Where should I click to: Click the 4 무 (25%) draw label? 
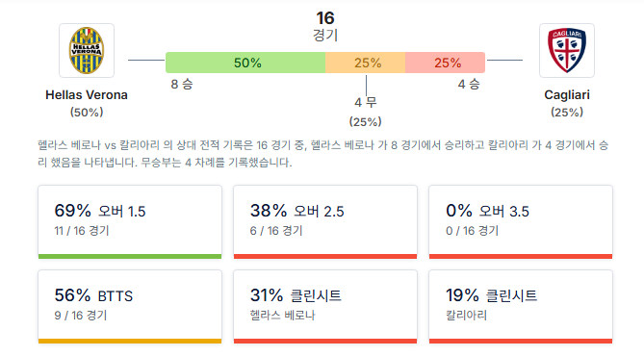click(x=366, y=112)
